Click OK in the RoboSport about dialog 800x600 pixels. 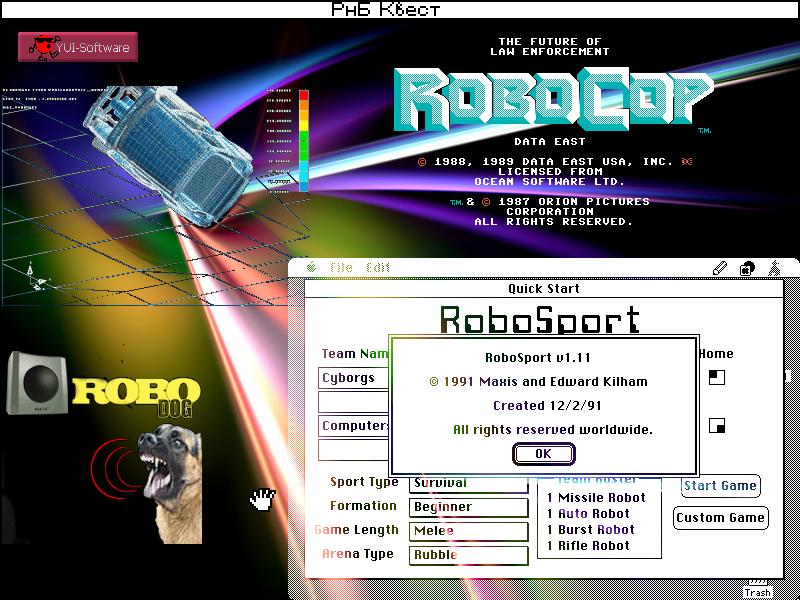click(x=543, y=453)
